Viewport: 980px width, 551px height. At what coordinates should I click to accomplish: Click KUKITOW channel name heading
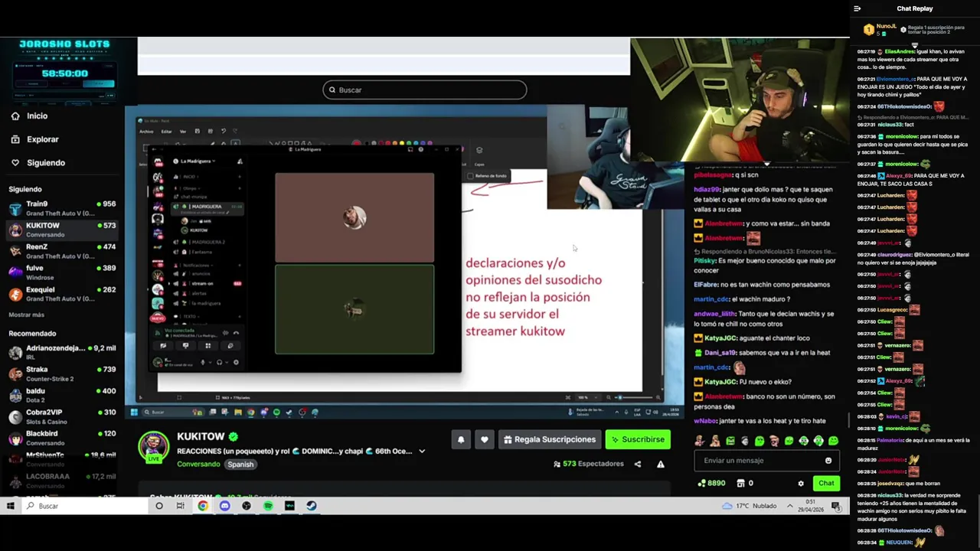click(x=201, y=436)
